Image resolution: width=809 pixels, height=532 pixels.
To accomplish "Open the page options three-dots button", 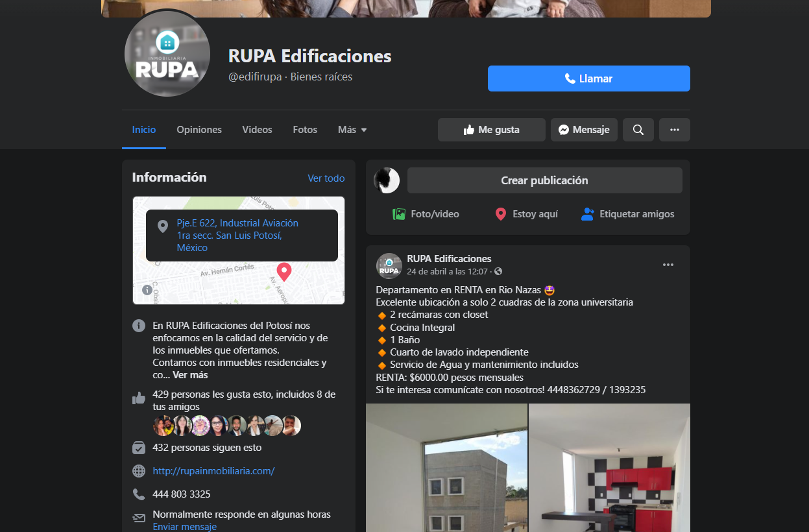I will [675, 130].
